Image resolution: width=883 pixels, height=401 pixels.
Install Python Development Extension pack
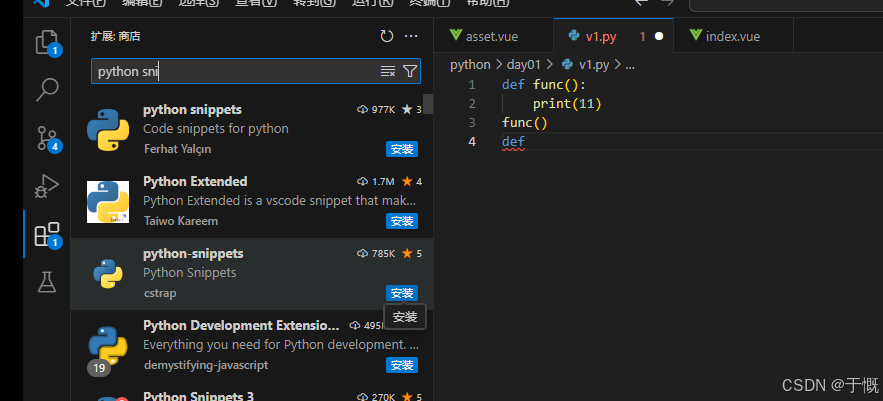tap(401, 365)
